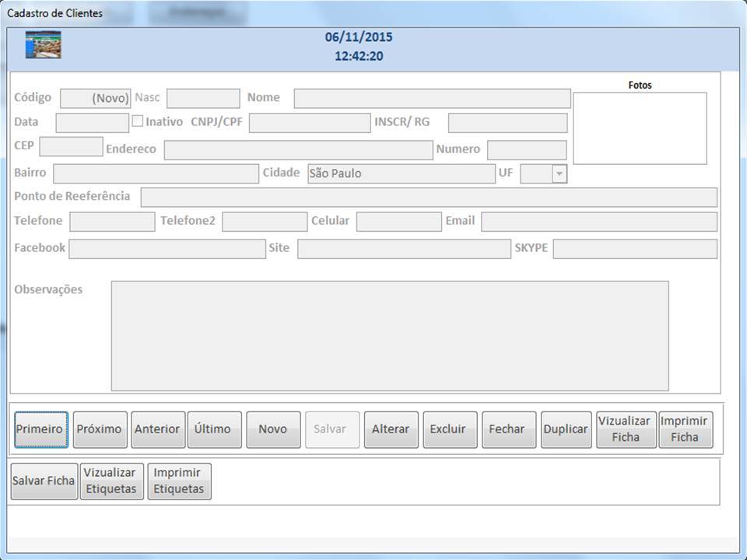The height and width of the screenshot is (560, 747).
Task: Open the UF dropdown list
Action: pyautogui.click(x=559, y=174)
